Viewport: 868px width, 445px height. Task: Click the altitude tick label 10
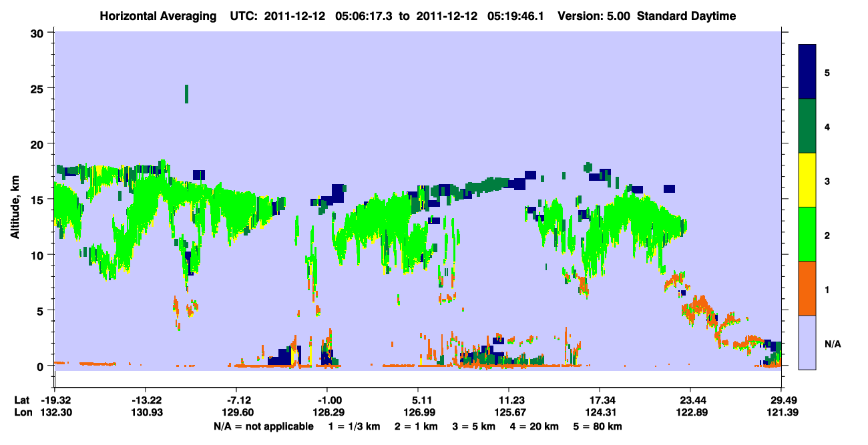point(39,255)
